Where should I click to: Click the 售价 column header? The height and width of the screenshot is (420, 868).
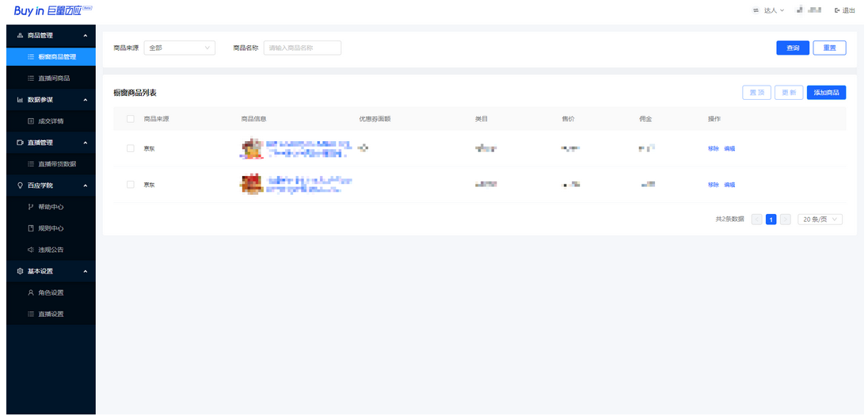[x=568, y=119]
